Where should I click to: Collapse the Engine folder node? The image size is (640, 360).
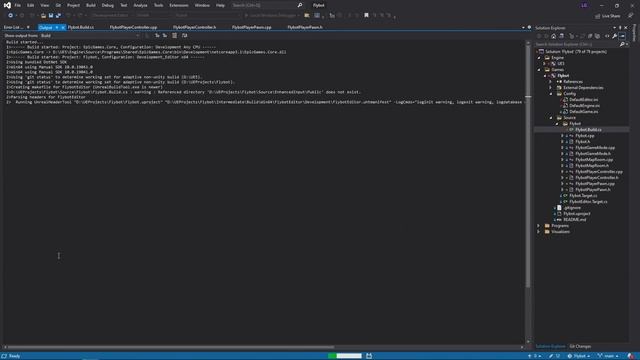[x=539, y=58]
